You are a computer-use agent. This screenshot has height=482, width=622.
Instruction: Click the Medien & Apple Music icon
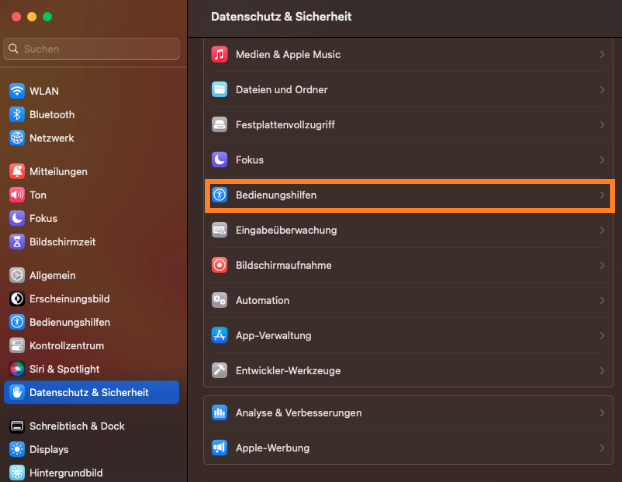coord(220,54)
